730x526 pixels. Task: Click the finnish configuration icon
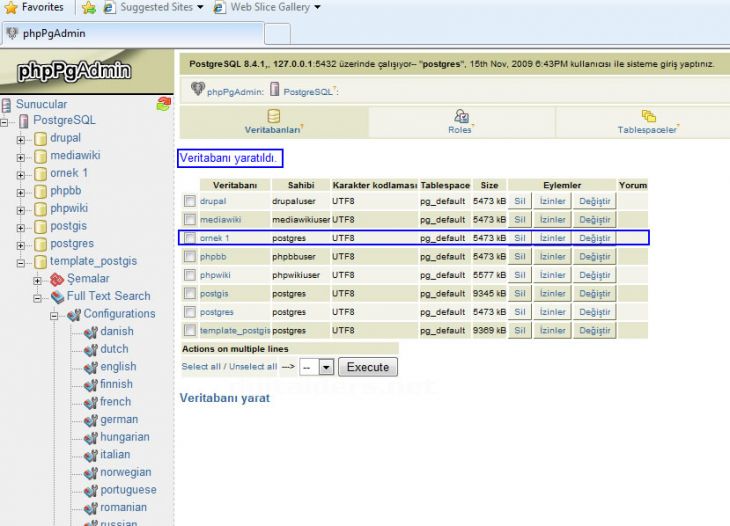coord(90,385)
